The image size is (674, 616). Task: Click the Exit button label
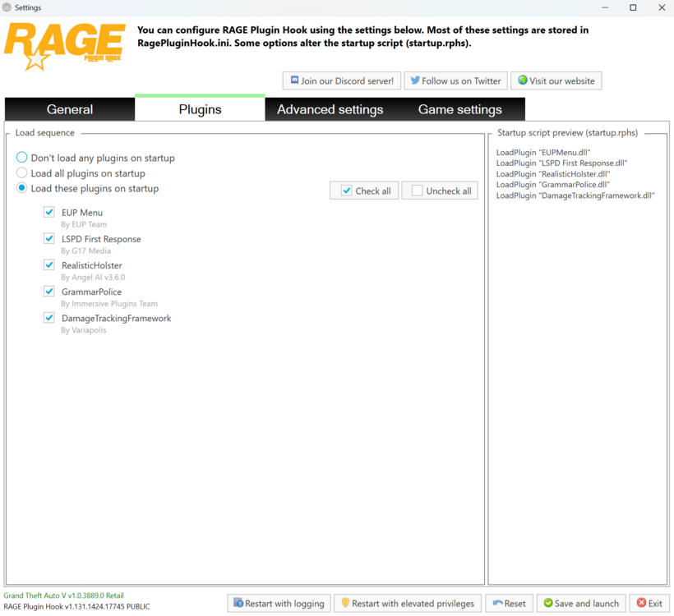(655, 604)
